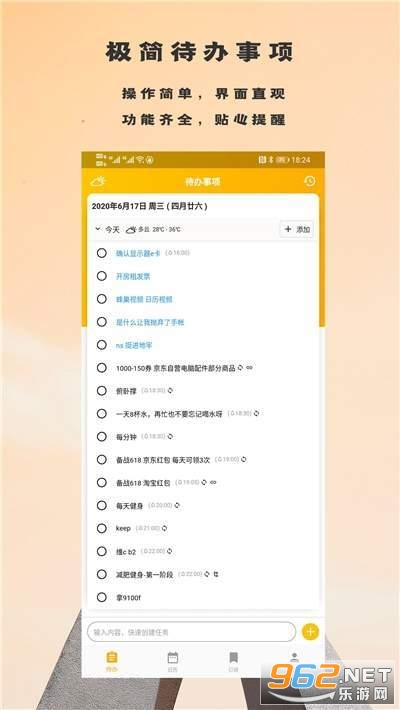This screenshot has height=710, width=400.
Task: Open the profile person tab icon
Action: [294, 657]
